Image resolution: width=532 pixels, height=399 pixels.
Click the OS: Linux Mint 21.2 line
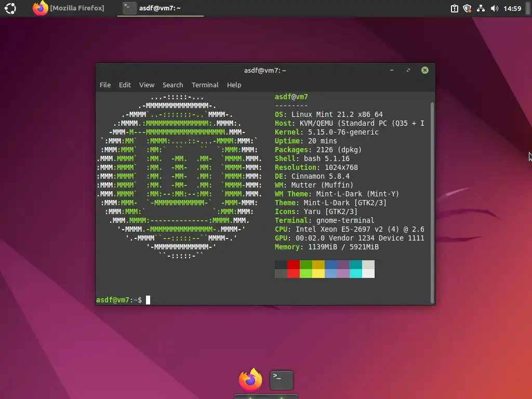pos(328,114)
